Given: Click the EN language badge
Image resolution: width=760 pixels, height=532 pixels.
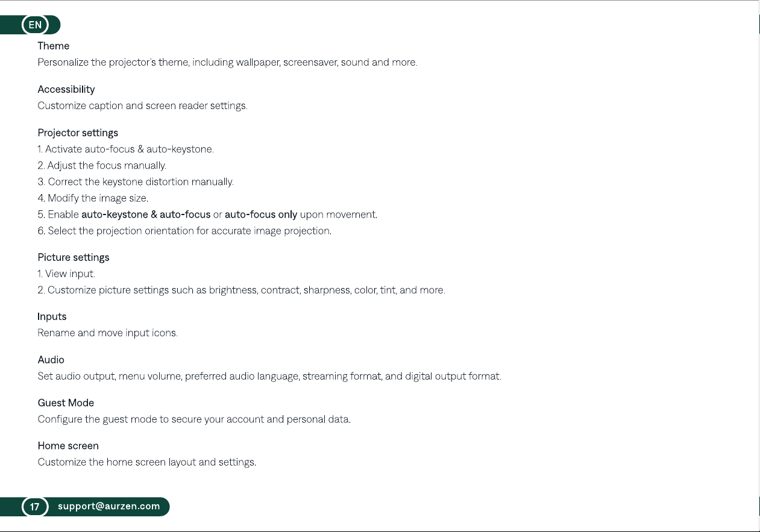Looking at the screenshot, I should [36, 25].
